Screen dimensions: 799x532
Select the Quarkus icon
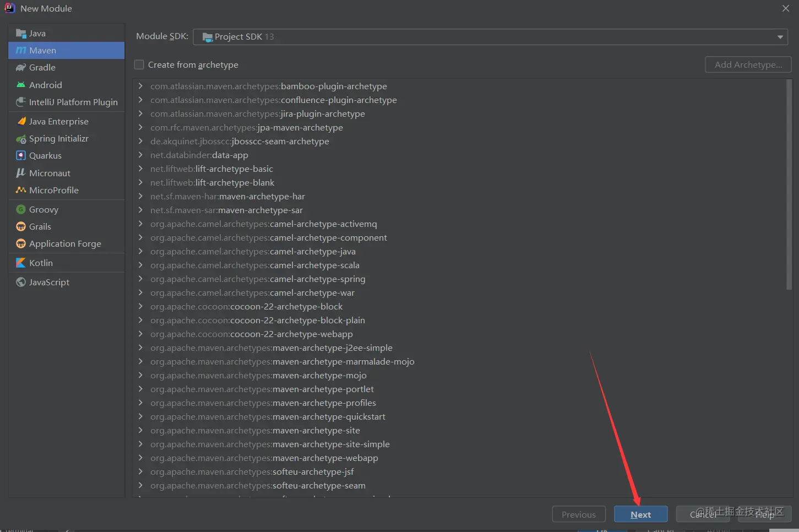tap(21, 156)
